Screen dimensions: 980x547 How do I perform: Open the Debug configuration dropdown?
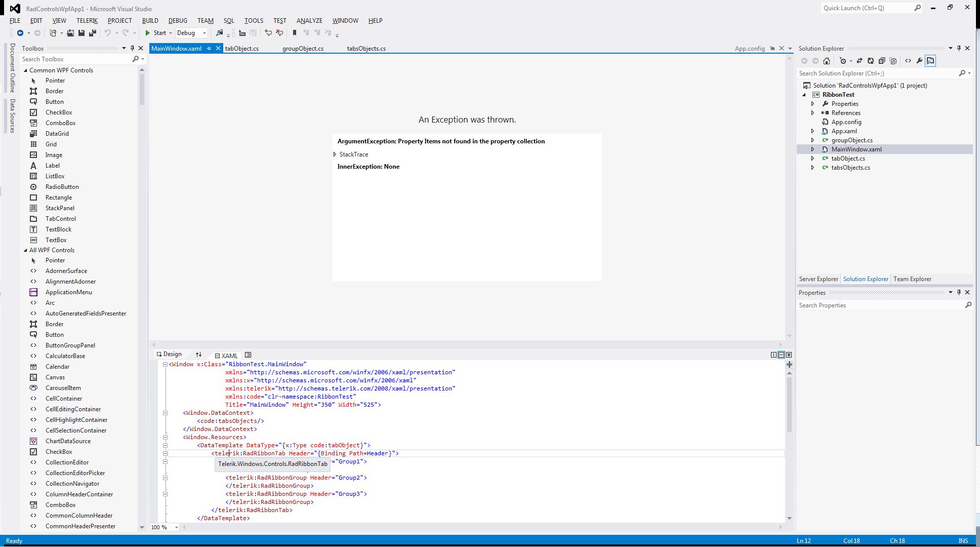tap(204, 33)
